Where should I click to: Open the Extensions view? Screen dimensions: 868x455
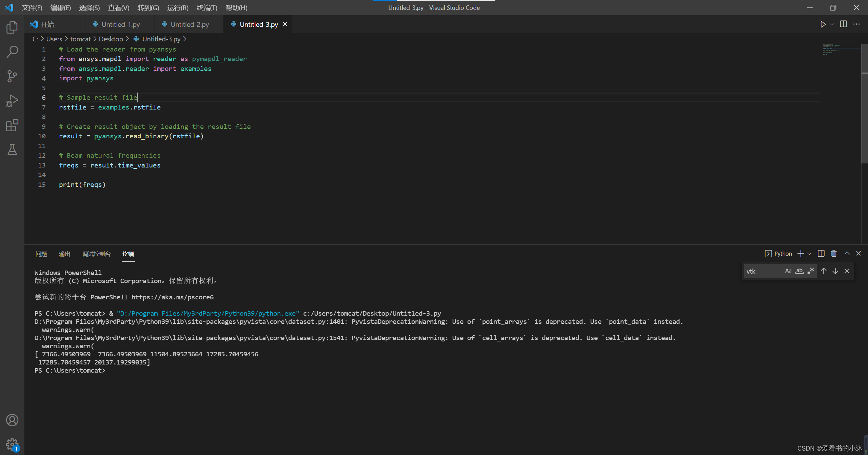[x=12, y=125]
